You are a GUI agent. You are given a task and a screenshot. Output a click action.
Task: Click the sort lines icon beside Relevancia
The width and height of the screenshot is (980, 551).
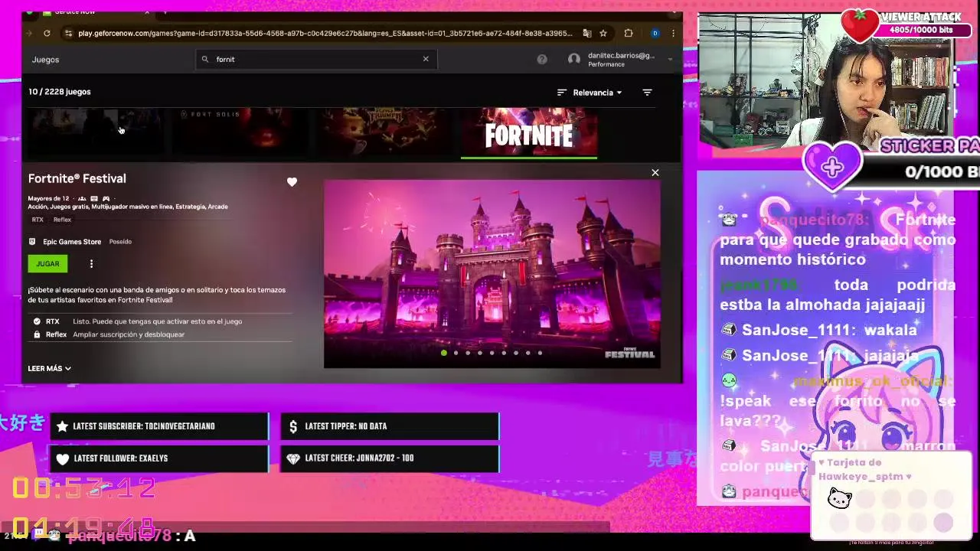pyautogui.click(x=562, y=93)
